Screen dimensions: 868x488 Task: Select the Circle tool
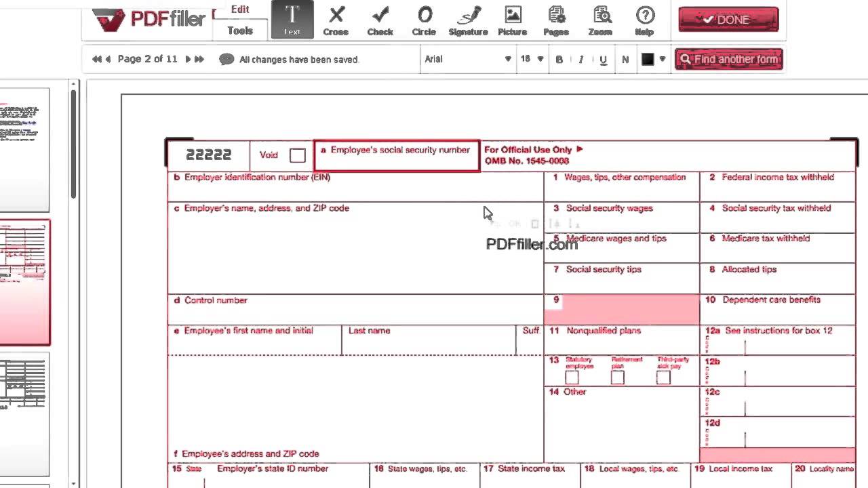425,20
